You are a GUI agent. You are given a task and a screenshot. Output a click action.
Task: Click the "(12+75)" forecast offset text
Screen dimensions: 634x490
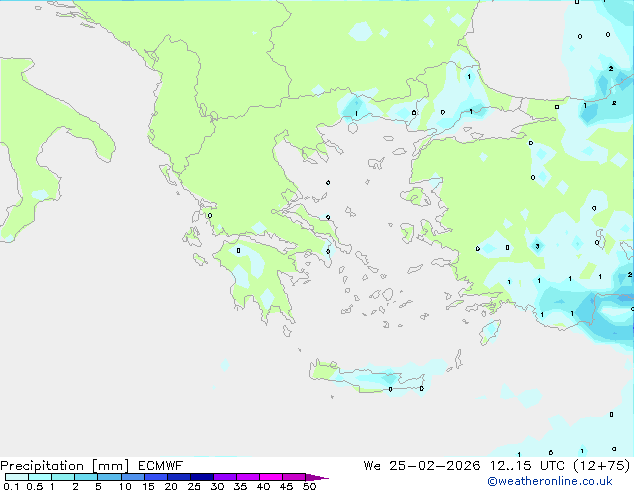point(602,466)
